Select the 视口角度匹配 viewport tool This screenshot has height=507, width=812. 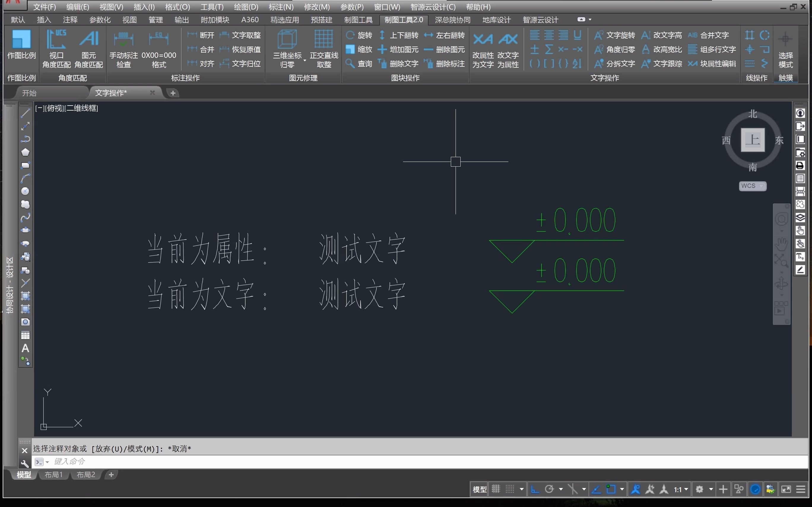pyautogui.click(x=56, y=39)
